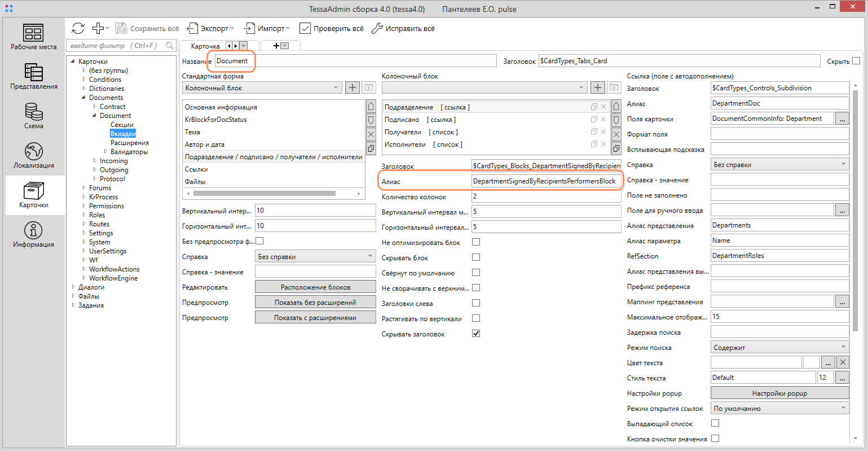Enable the Скрыть checkbox

[856, 61]
